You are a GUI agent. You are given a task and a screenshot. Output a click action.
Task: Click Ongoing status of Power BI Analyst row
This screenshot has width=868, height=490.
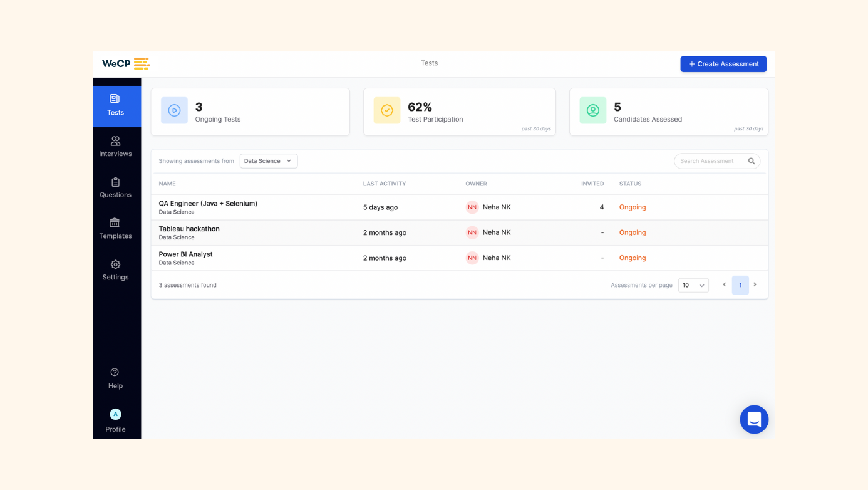(633, 258)
